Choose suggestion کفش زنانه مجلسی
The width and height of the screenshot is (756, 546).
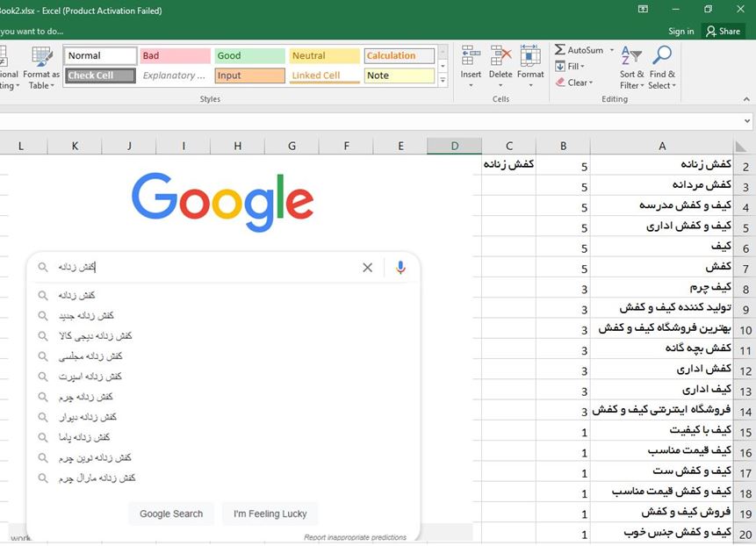coord(90,356)
